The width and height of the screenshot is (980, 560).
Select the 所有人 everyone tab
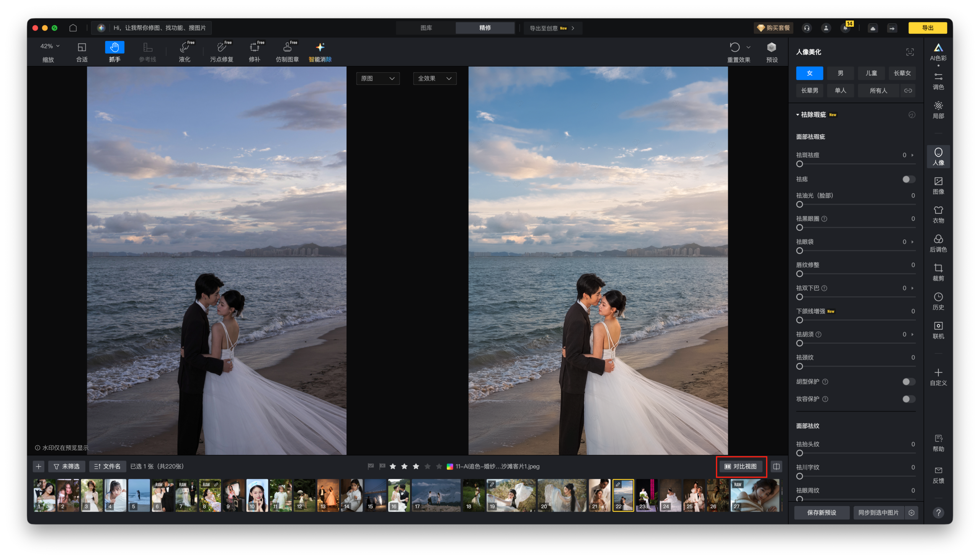(x=879, y=91)
